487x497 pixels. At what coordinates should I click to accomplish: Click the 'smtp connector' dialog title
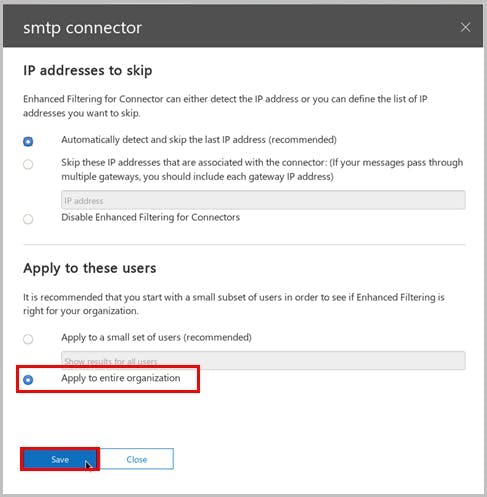82,28
